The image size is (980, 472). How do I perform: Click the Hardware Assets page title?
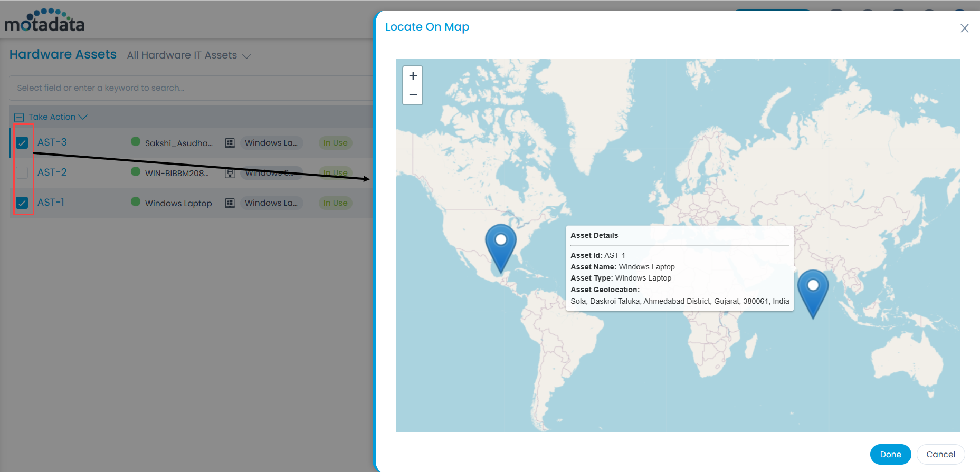click(63, 54)
